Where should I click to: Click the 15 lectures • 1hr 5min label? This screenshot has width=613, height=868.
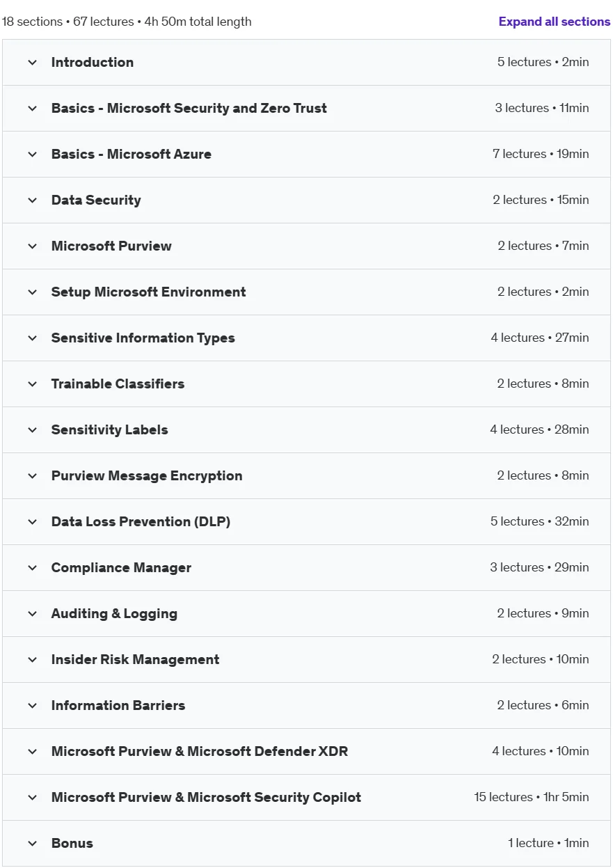[532, 797]
